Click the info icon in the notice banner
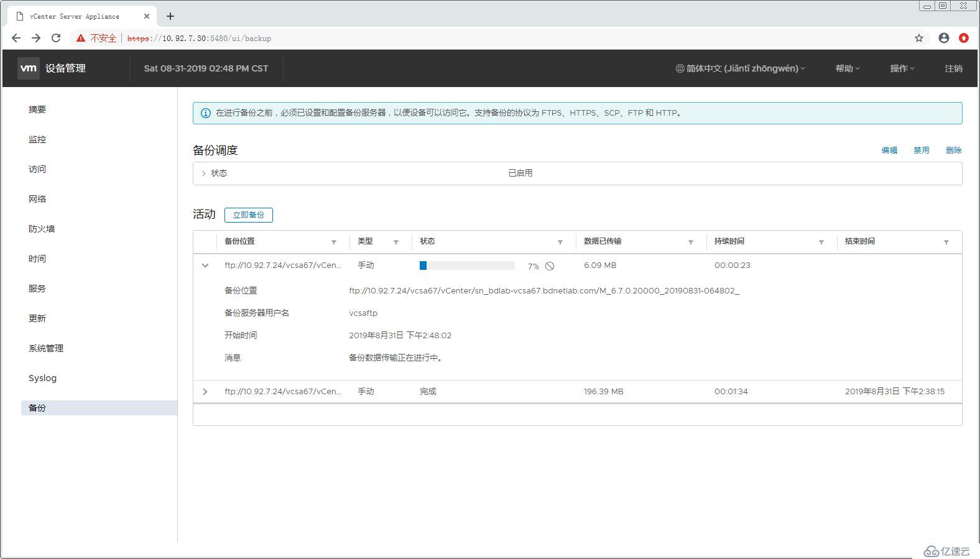 pos(205,113)
